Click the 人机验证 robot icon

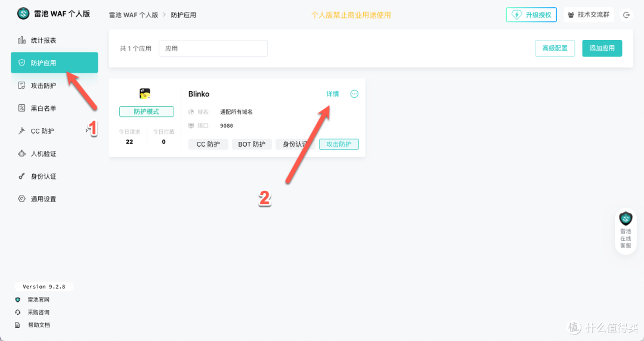(x=22, y=154)
